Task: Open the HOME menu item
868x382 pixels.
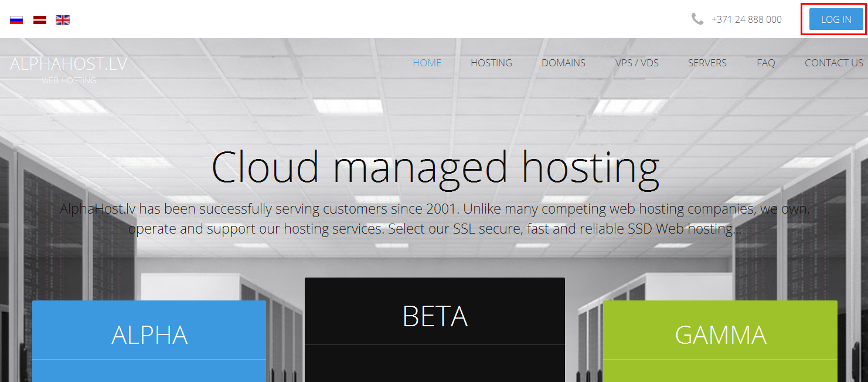Action: pos(427,63)
